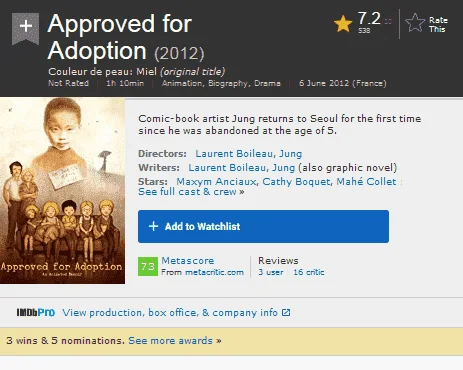This screenshot has height=370, width=463.
Task: View production, box office, & company info
Action: coord(170,313)
